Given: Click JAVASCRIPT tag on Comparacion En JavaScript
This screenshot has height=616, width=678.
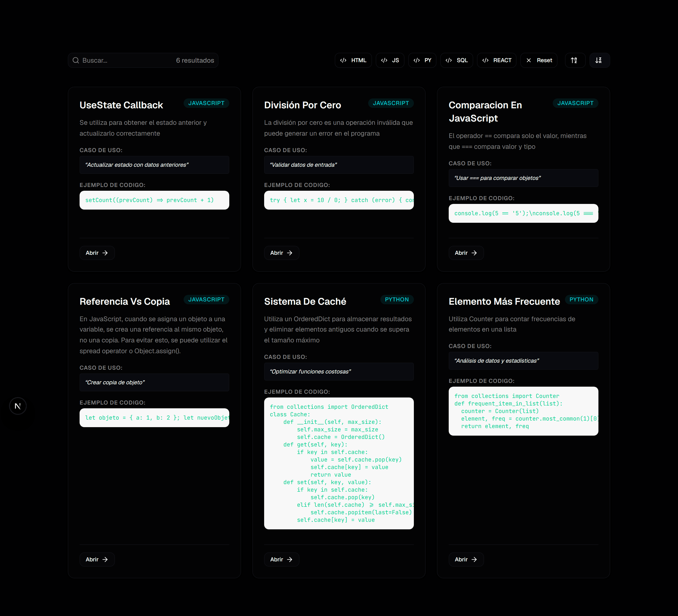Looking at the screenshot, I should click(575, 103).
